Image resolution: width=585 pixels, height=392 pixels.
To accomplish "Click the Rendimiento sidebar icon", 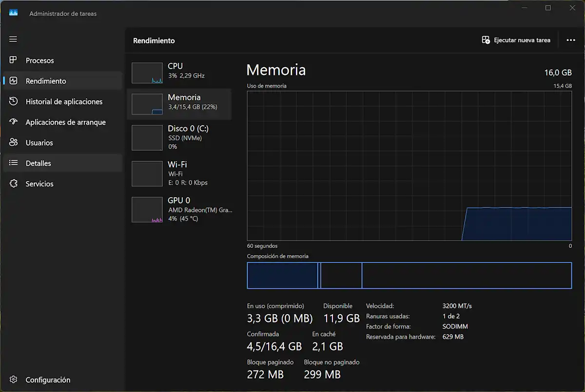I will tap(14, 81).
